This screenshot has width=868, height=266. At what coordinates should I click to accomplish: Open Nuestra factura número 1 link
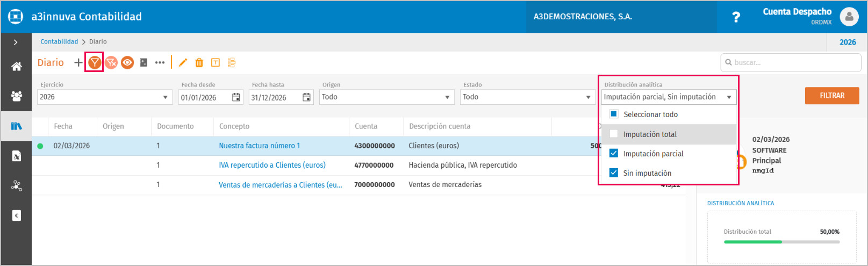click(x=260, y=146)
